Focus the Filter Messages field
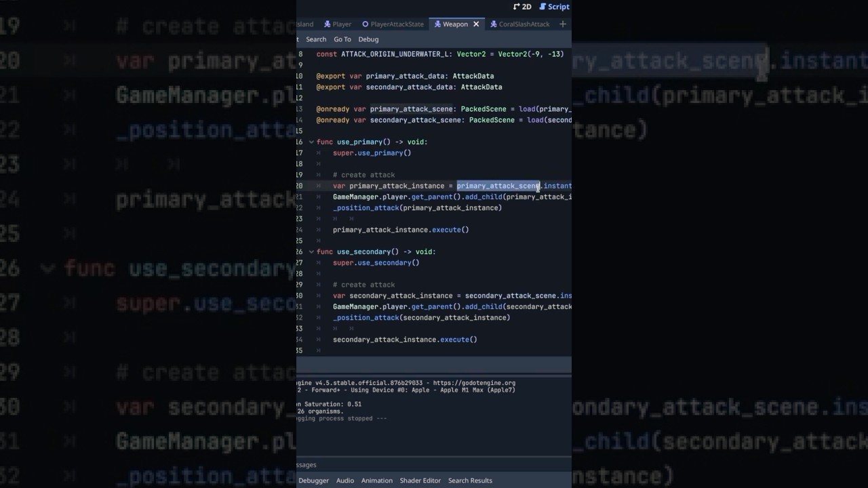Screen dimensions: 868x488 434,465
